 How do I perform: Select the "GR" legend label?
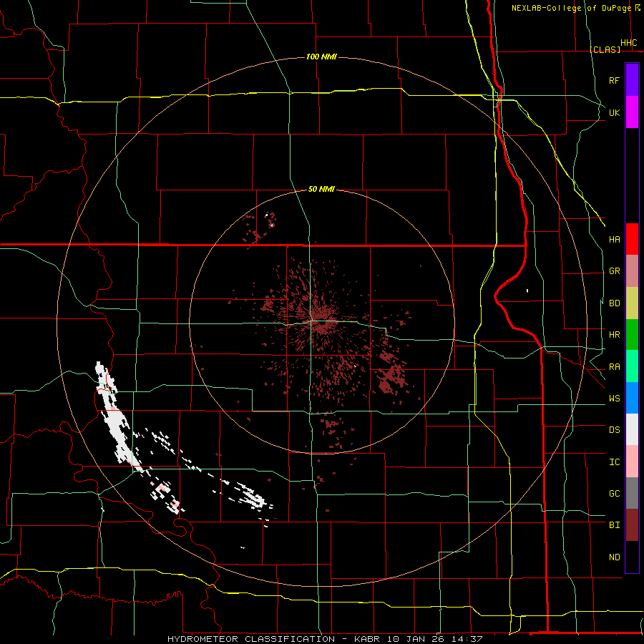614,271
